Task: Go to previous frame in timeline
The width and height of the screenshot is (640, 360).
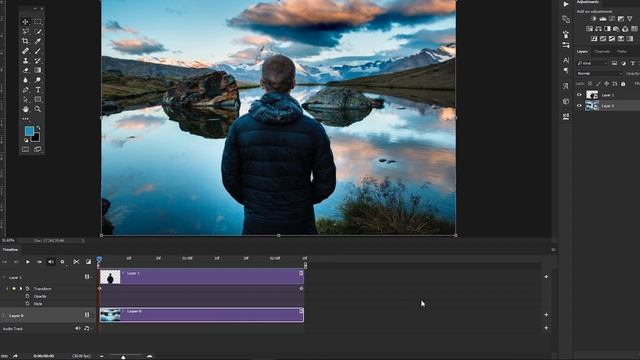Action: [16, 262]
